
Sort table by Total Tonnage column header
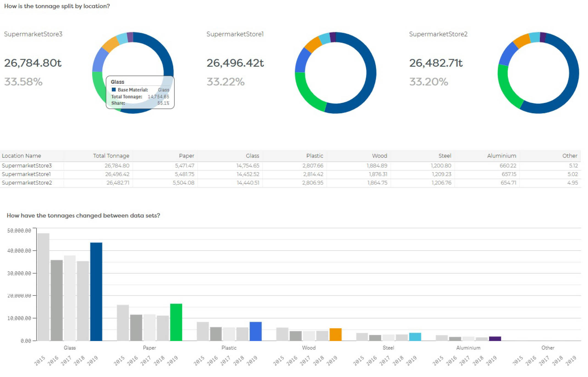click(111, 156)
